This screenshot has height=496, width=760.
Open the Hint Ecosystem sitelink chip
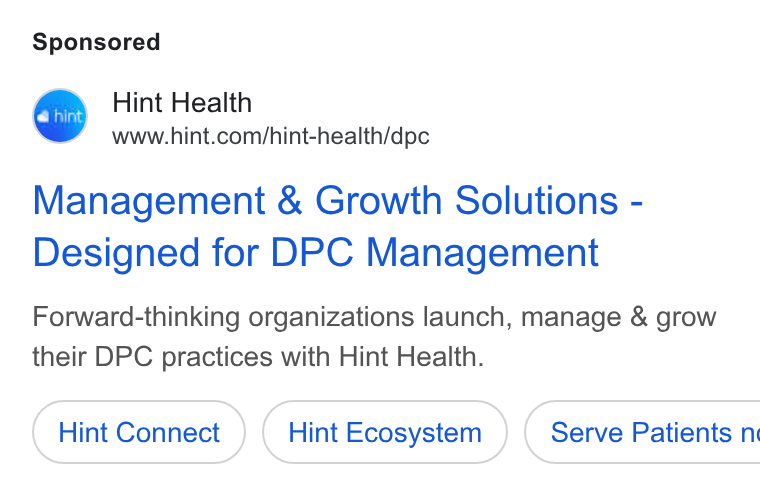pos(385,432)
